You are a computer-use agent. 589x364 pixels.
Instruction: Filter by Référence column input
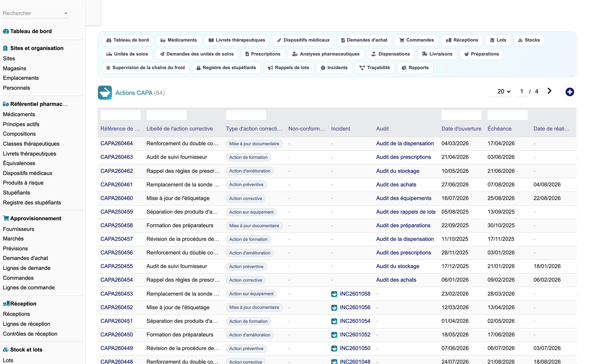120,115
